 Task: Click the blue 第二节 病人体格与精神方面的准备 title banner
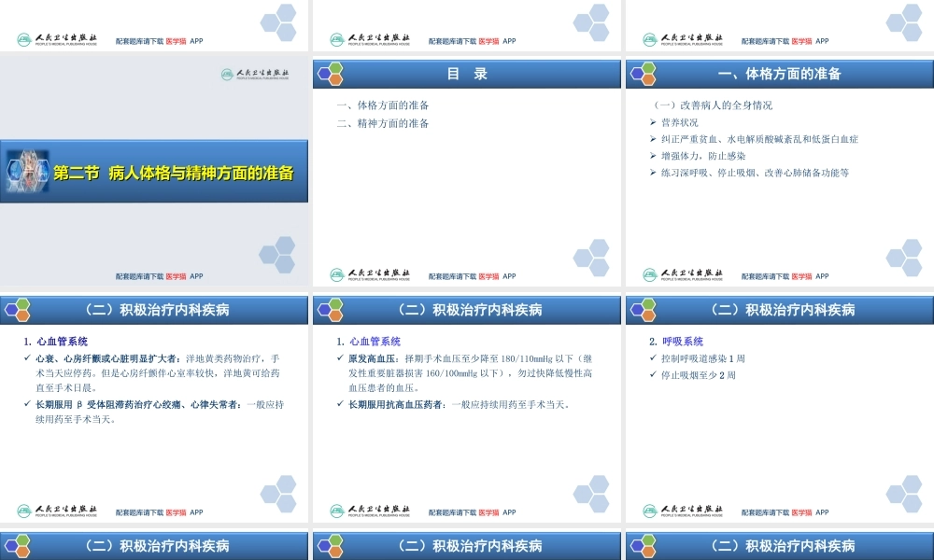[154, 173]
